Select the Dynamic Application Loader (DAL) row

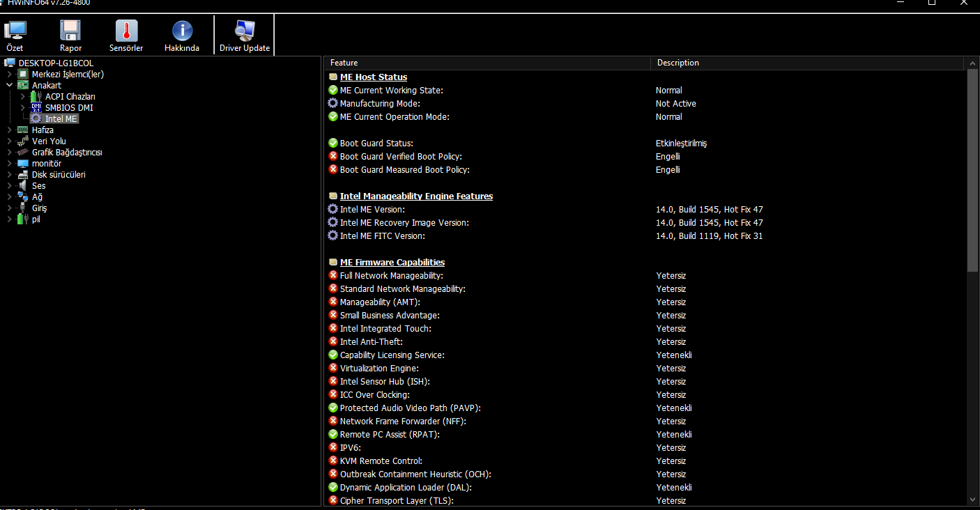(x=646, y=487)
